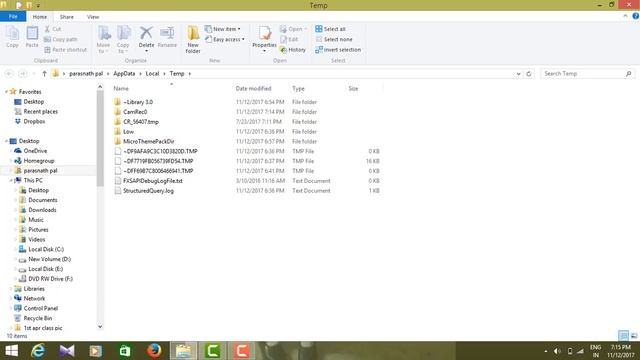This screenshot has height=360, width=640.
Task: Open the Copy to menu
Action: (x=123, y=39)
